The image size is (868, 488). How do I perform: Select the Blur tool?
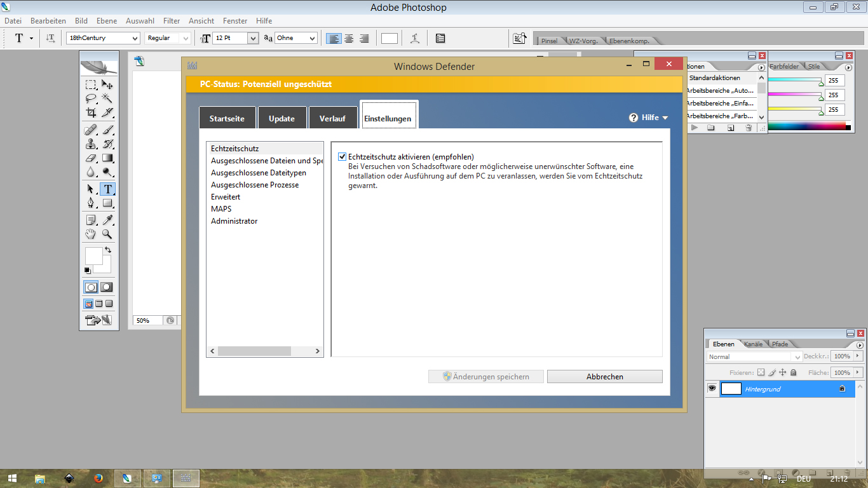(91, 172)
